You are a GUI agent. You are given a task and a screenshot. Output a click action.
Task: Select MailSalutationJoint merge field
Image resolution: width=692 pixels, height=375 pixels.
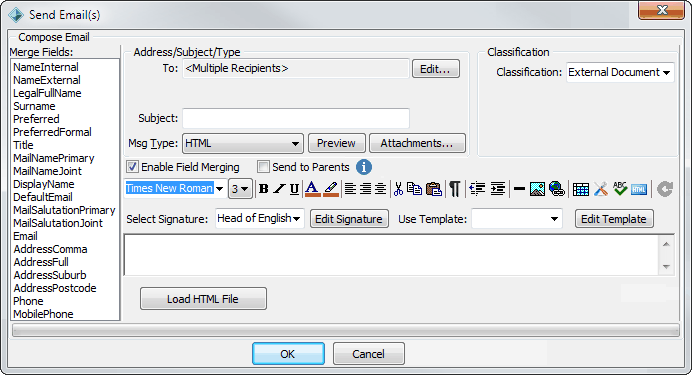pyautogui.click(x=58, y=223)
